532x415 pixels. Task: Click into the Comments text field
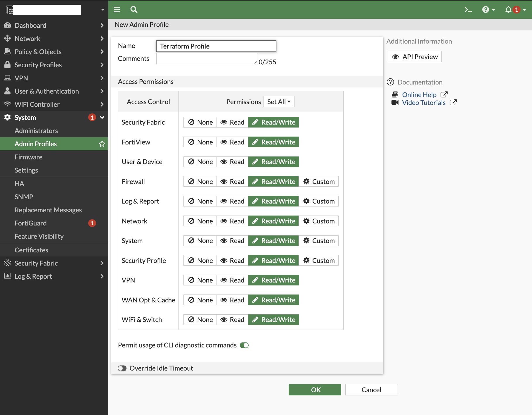tap(207, 58)
